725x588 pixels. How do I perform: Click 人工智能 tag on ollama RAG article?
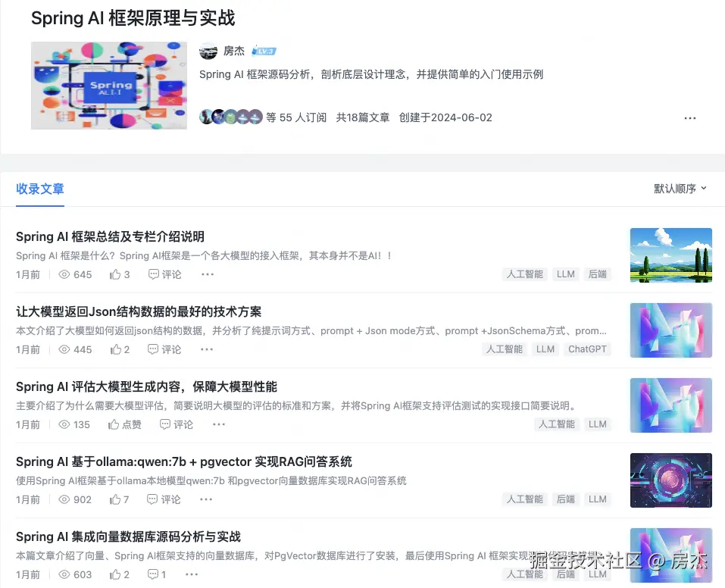click(525, 499)
